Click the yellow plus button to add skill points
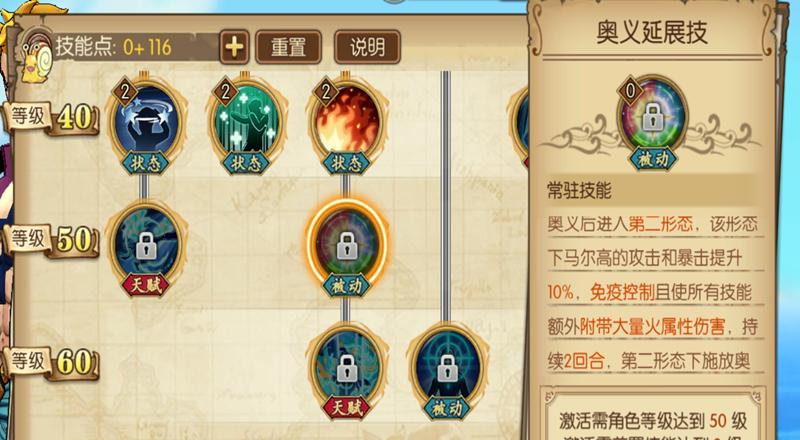 (x=234, y=47)
